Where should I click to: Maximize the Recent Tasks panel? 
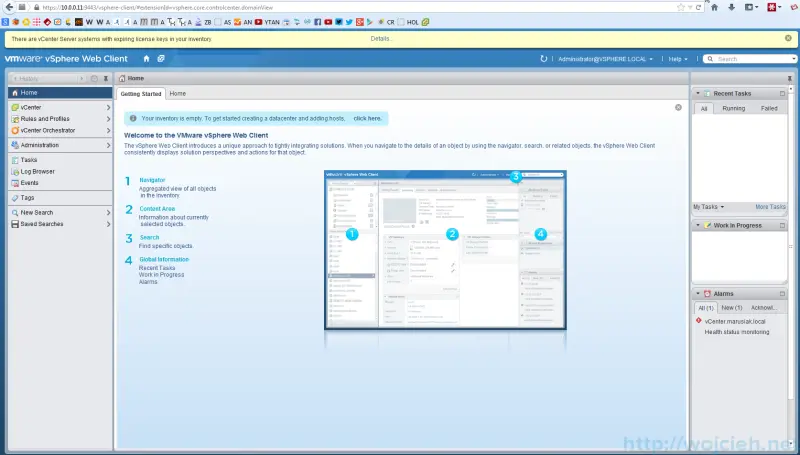click(782, 93)
